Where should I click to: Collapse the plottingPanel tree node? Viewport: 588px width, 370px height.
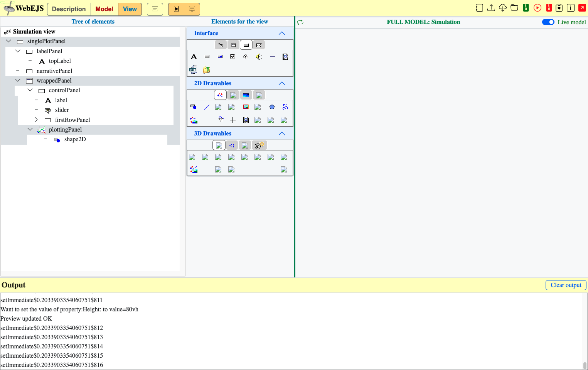[30, 129]
